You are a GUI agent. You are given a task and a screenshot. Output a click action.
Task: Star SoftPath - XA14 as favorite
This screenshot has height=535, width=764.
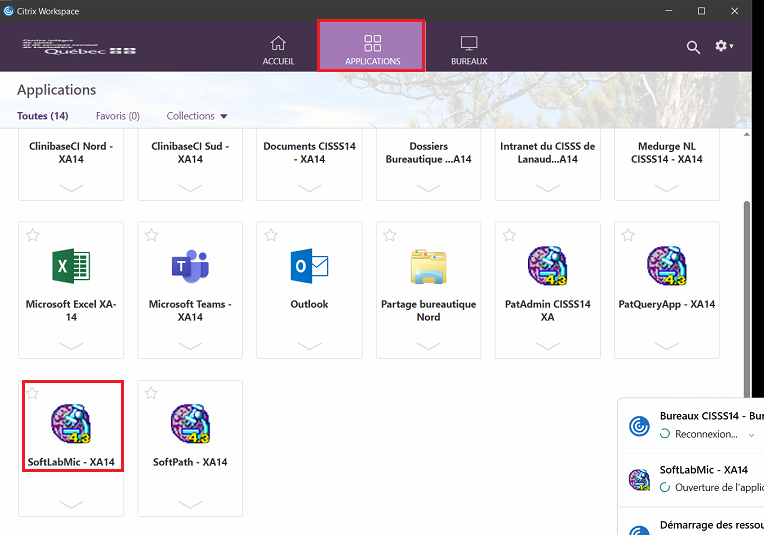[x=151, y=393]
